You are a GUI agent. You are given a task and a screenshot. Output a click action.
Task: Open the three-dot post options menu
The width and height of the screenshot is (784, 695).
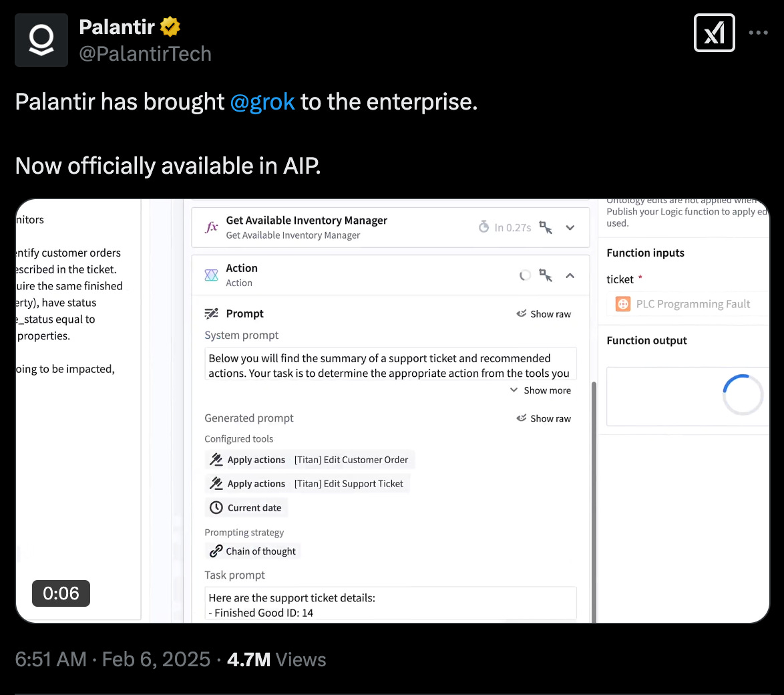758,33
